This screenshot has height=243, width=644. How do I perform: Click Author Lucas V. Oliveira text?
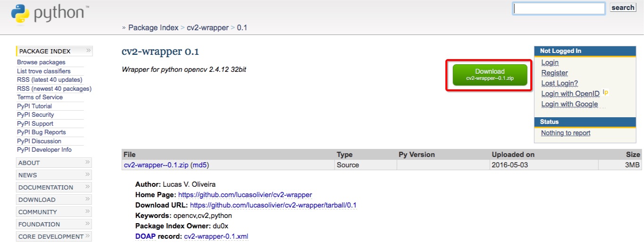click(176, 184)
